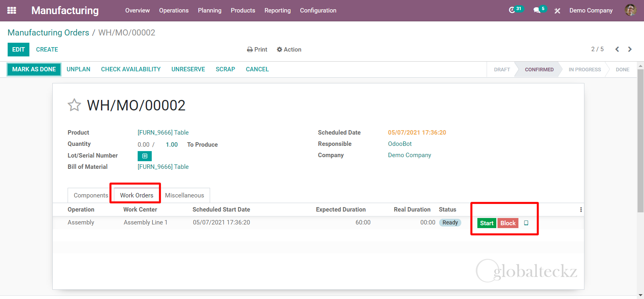Open Demo Company link in form
This screenshot has width=644, height=299.
point(409,155)
